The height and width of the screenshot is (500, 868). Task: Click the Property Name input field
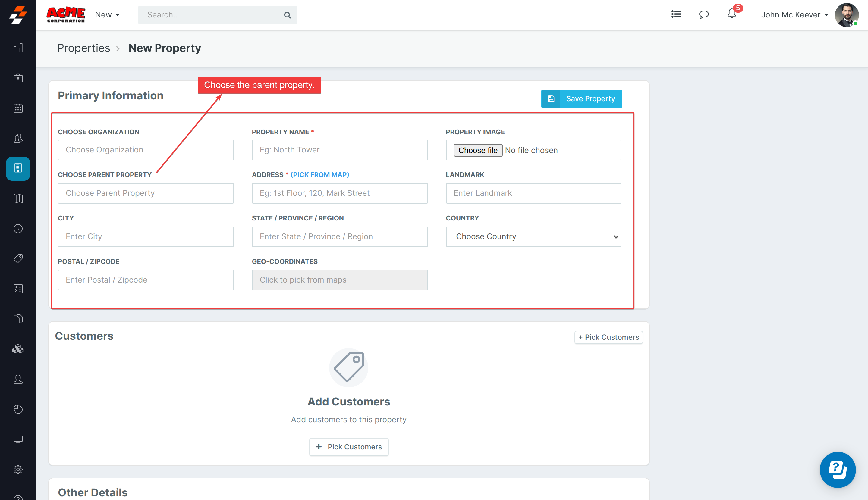[x=339, y=150]
